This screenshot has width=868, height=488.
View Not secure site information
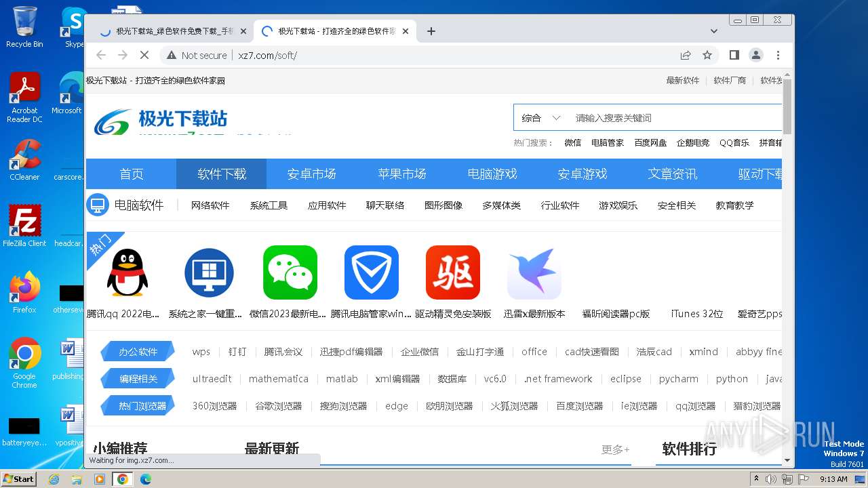[x=197, y=55]
